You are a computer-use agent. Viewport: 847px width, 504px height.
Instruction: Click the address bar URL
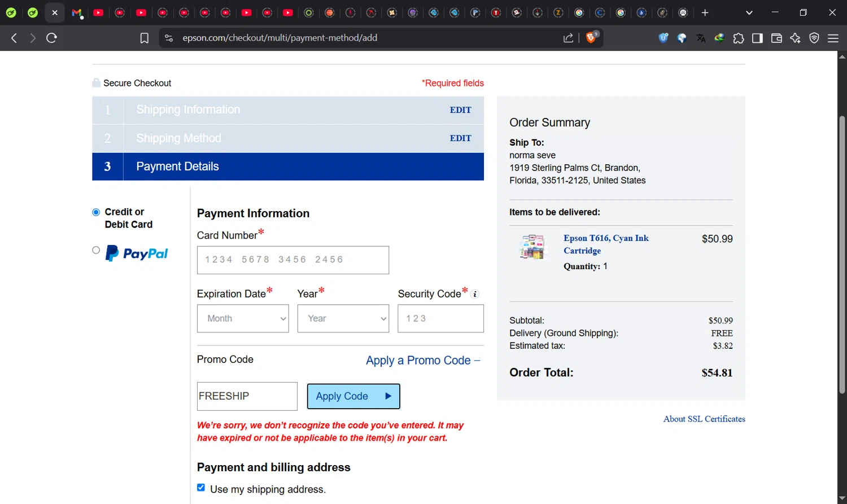point(280,38)
